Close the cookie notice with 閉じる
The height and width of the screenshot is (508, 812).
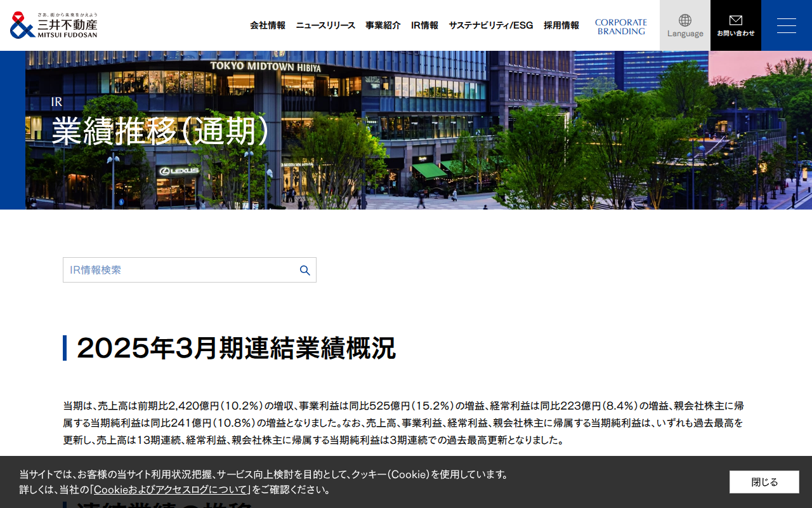pos(764,482)
